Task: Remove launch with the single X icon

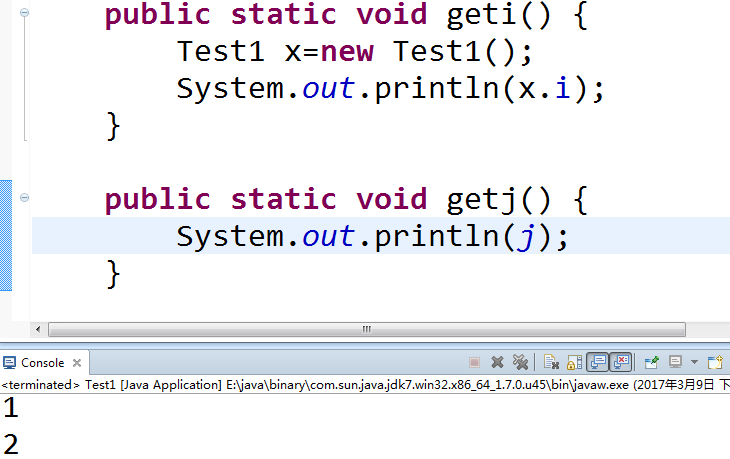Action: 497,362
